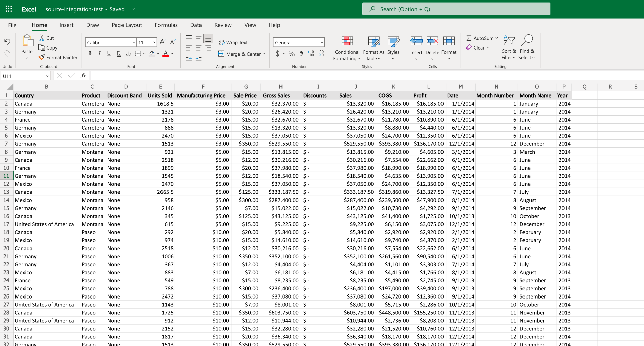The image size is (644, 346).
Task: Click the app launcher grid icon
Action: click(x=9, y=9)
